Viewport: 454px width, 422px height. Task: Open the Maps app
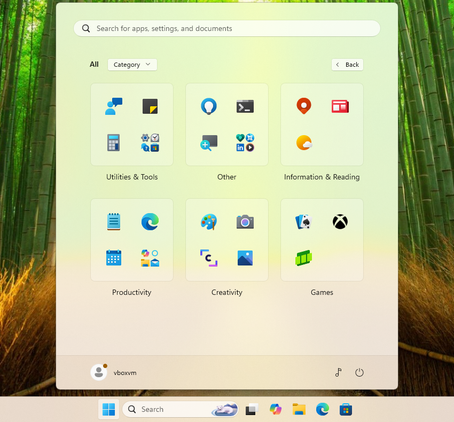(304, 106)
